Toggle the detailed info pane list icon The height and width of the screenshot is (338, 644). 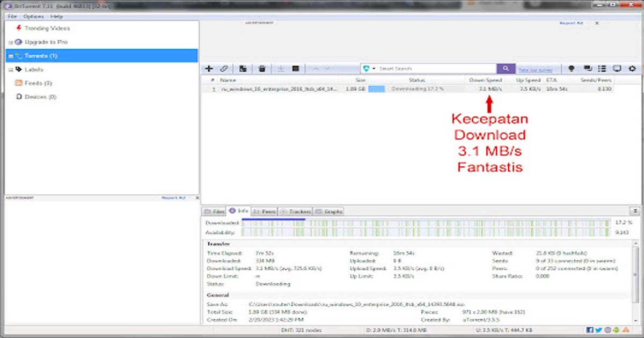[602, 68]
